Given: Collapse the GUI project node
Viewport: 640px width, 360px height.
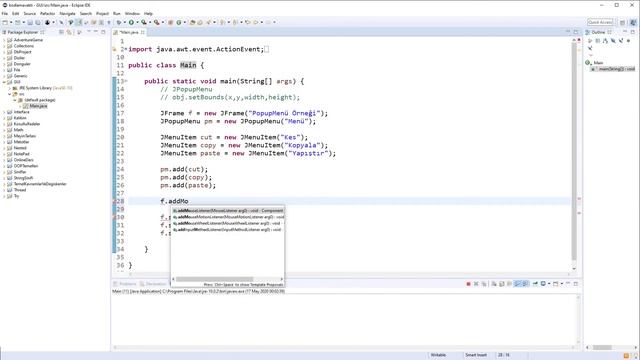Looking at the screenshot, I should 4,82.
